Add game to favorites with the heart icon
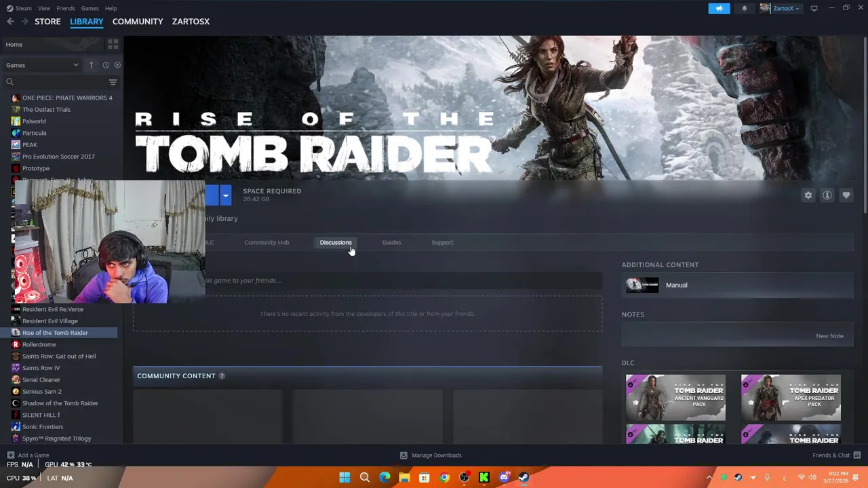Screen dimensions: 868x488 pos(846,195)
